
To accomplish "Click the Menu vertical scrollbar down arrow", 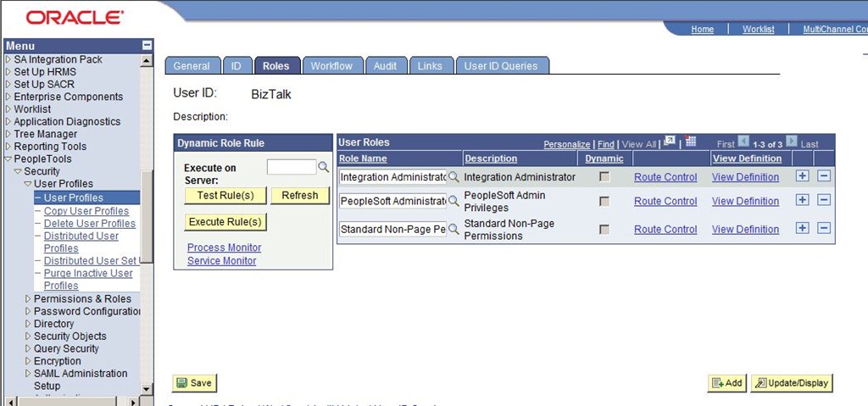I will [x=147, y=389].
